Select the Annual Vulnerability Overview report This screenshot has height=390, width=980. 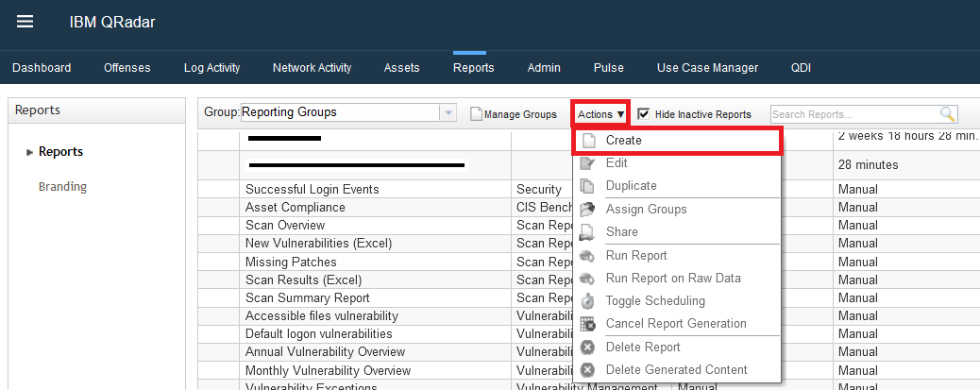tap(325, 352)
